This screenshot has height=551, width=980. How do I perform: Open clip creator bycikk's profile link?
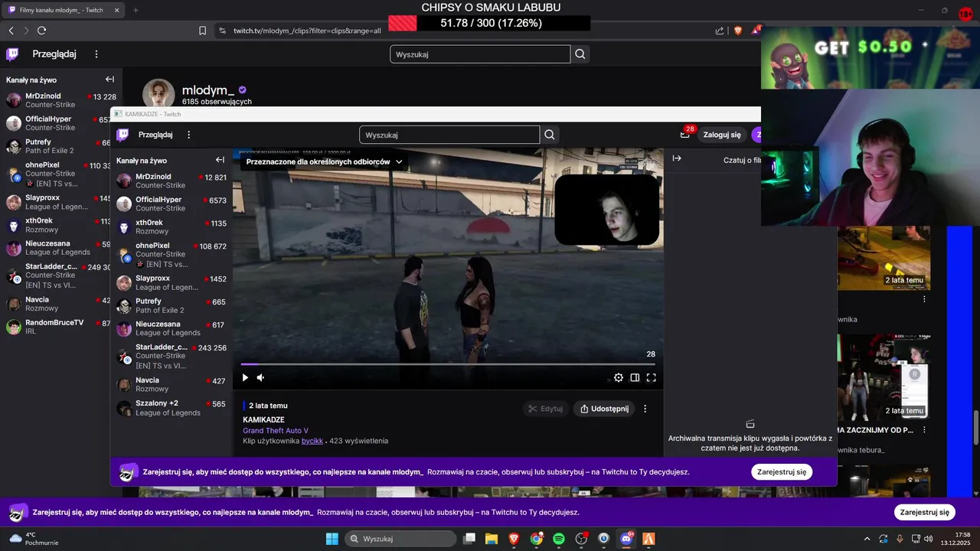click(312, 441)
